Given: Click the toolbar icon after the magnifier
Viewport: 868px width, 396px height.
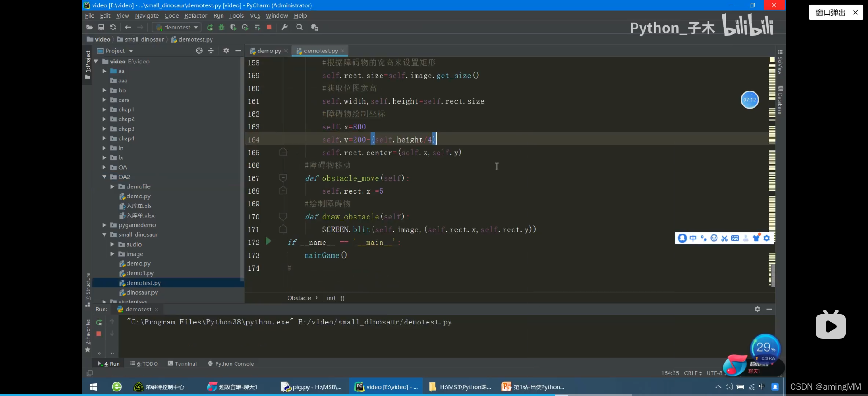Looking at the screenshot, I should click(x=315, y=27).
